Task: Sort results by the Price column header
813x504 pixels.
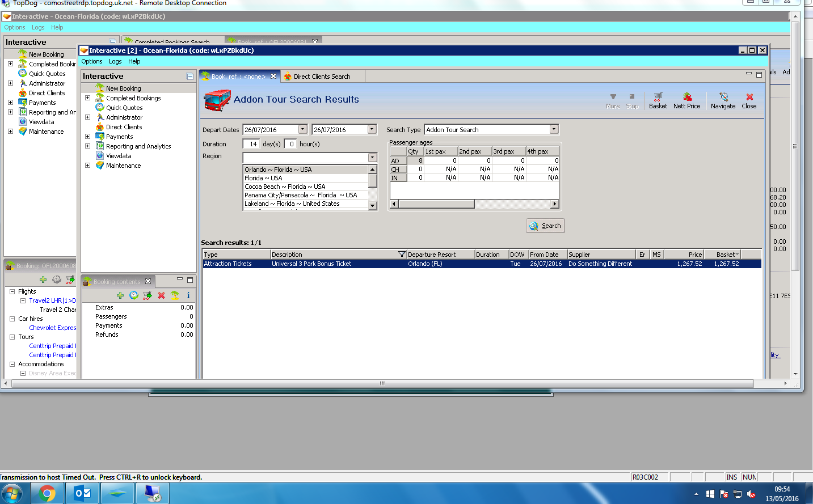Action: point(684,255)
